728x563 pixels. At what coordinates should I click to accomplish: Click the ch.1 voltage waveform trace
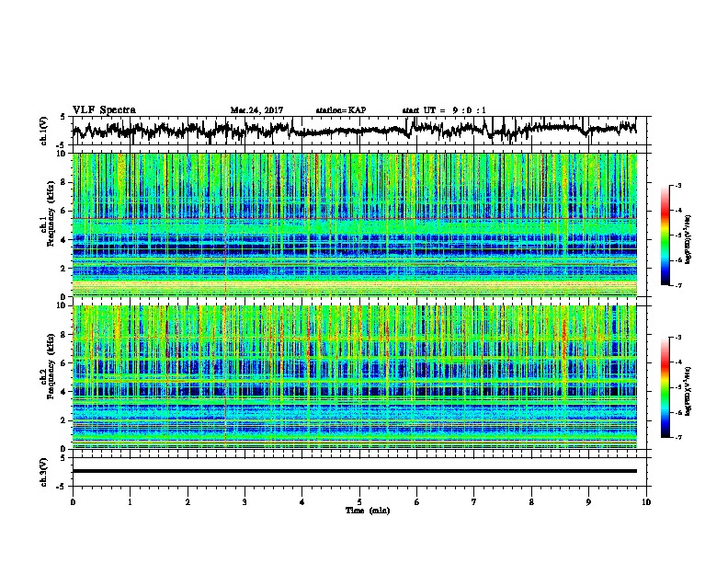[x=354, y=130]
